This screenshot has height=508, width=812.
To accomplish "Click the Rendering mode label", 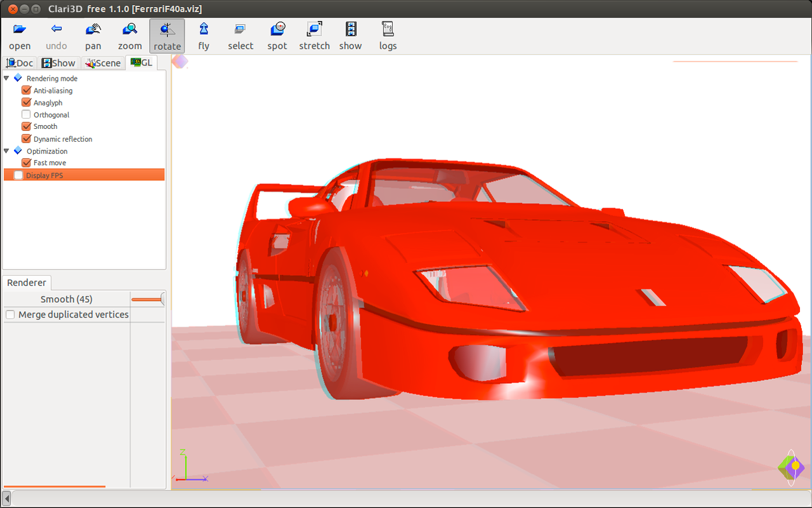I will 52,79.
